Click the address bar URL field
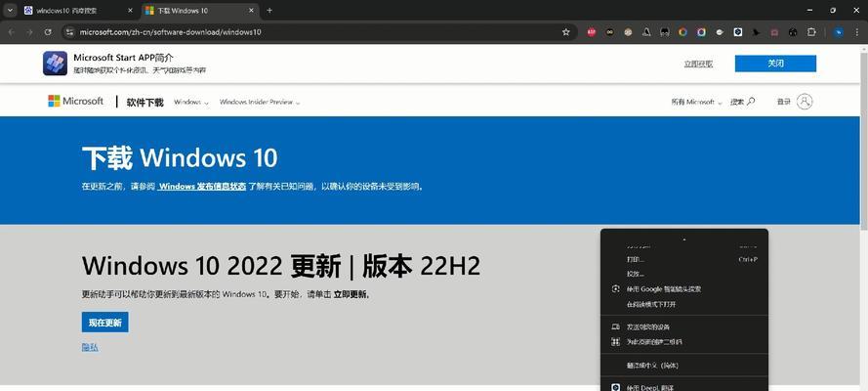The height and width of the screenshot is (391, 868). coord(318,32)
